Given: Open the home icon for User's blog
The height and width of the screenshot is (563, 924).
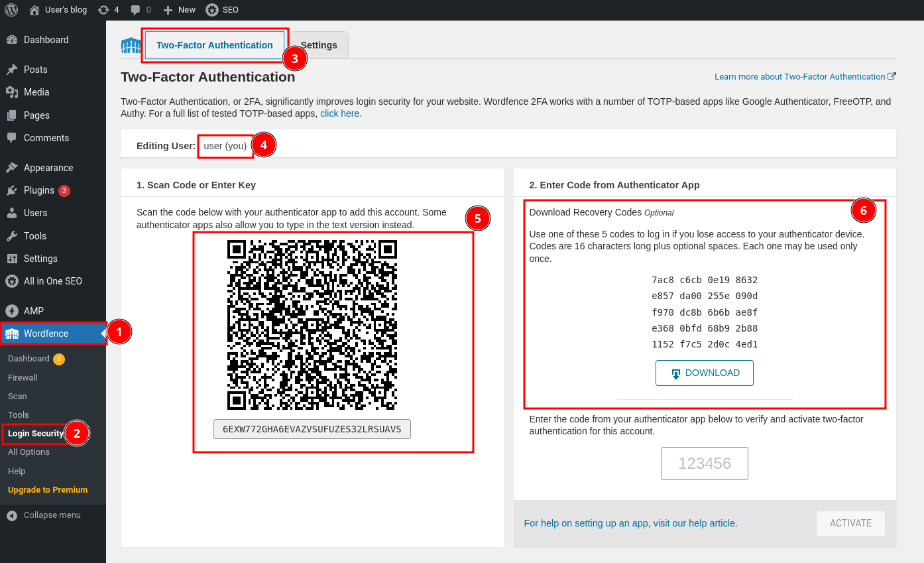Looking at the screenshot, I should pyautogui.click(x=34, y=9).
